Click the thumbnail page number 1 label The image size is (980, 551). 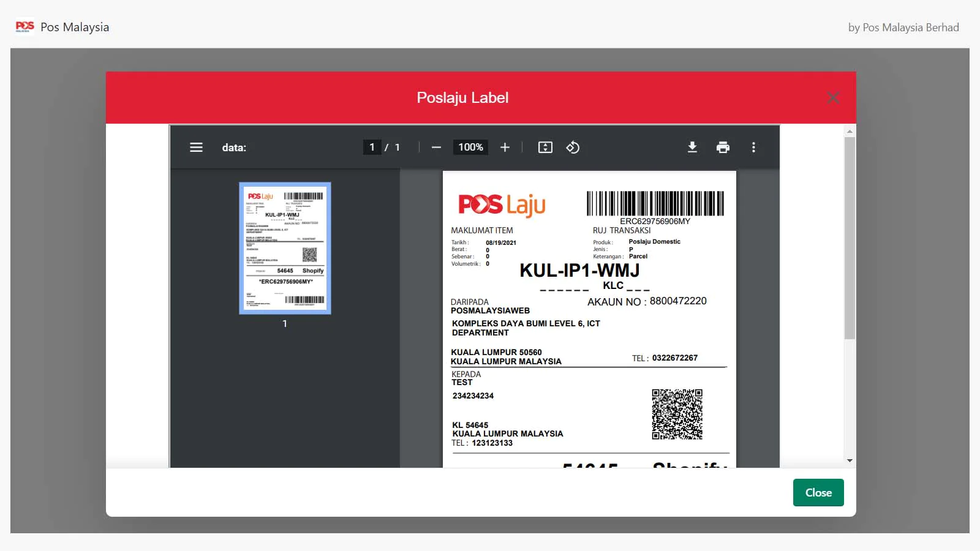[x=285, y=324]
